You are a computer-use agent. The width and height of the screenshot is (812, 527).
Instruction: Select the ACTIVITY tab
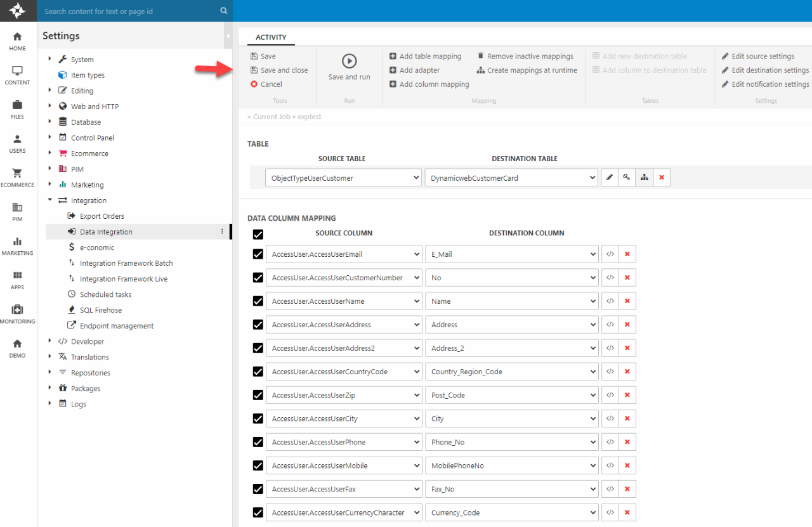[271, 37]
